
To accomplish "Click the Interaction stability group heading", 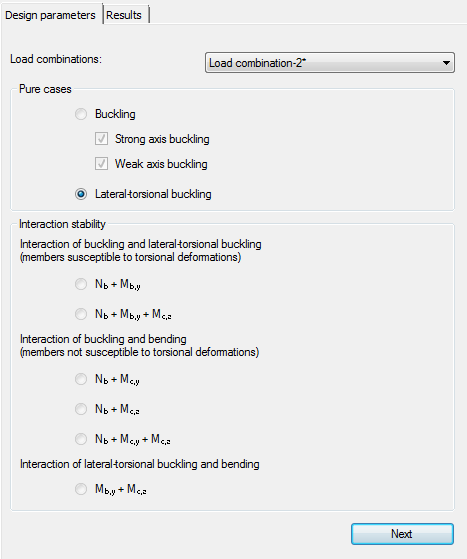I will click(x=62, y=224).
